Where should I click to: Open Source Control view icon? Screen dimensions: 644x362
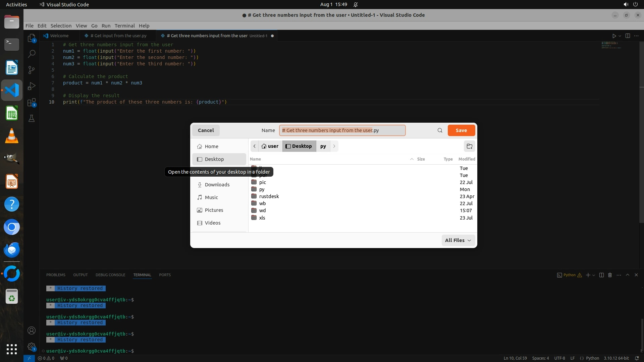[x=32, y=70]
